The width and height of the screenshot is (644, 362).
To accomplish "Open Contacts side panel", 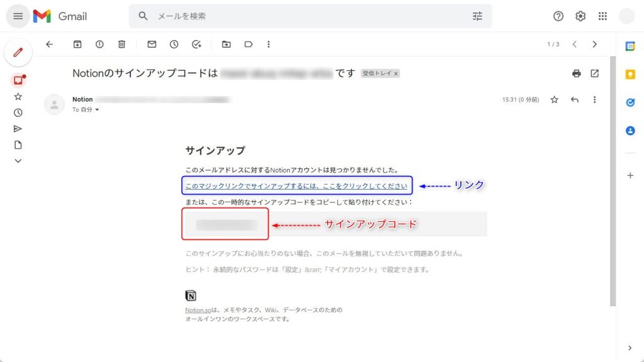I will 630,131.
